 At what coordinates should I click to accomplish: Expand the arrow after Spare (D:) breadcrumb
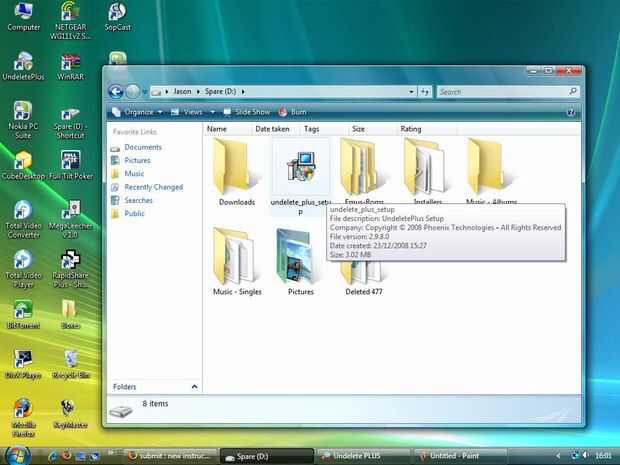(x=243, y=92)
